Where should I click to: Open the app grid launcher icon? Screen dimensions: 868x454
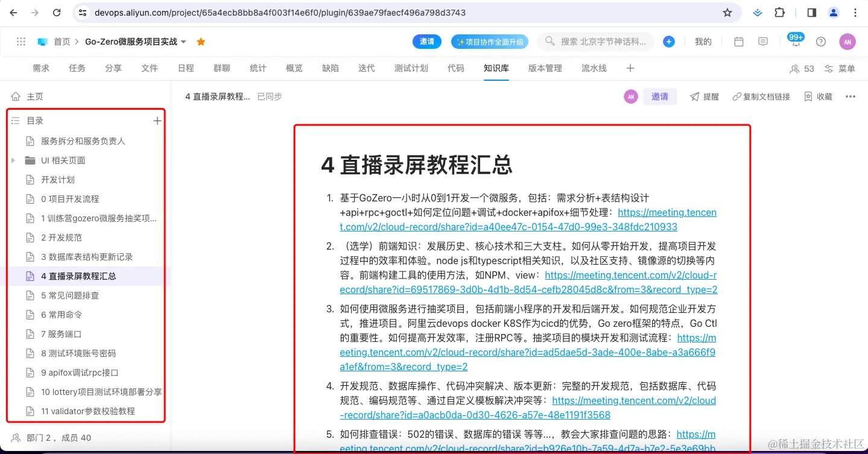(21, 42)
